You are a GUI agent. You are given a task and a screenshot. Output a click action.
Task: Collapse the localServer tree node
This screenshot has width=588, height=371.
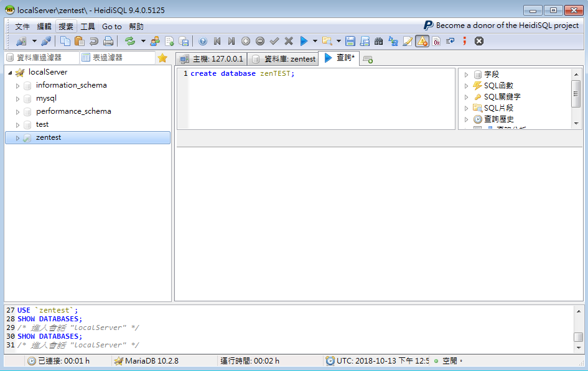tap(10, 73)
